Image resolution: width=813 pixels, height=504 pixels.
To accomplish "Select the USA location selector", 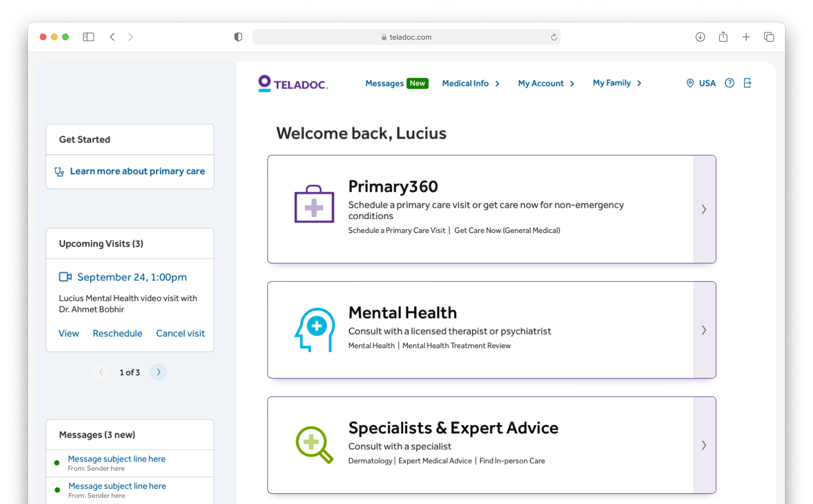I will pyautogui.click(x=701, y=83).
